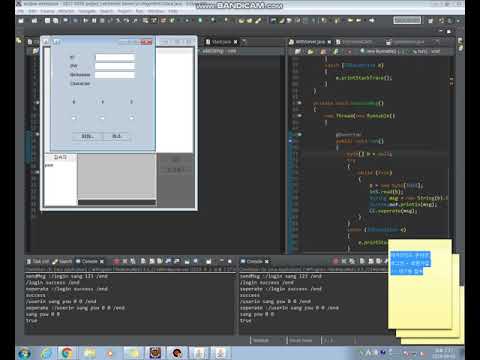The height and width of the screenshot is (360, 480).
Task: Collapse the run() method fold marker
Action: 299,134
